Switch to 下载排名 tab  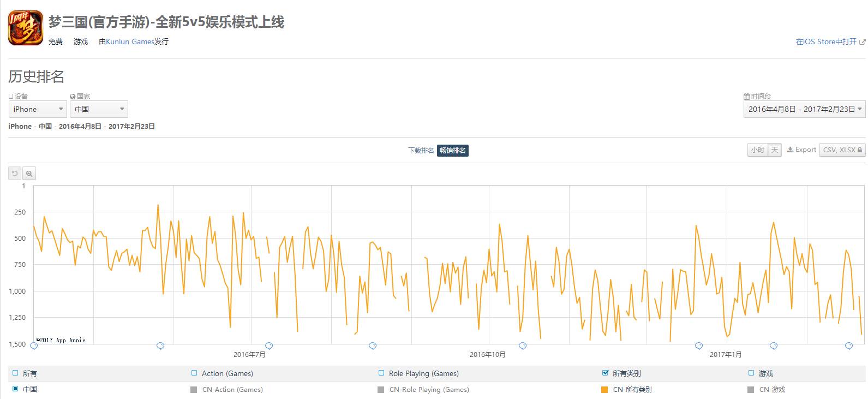(x=421, y=151)
